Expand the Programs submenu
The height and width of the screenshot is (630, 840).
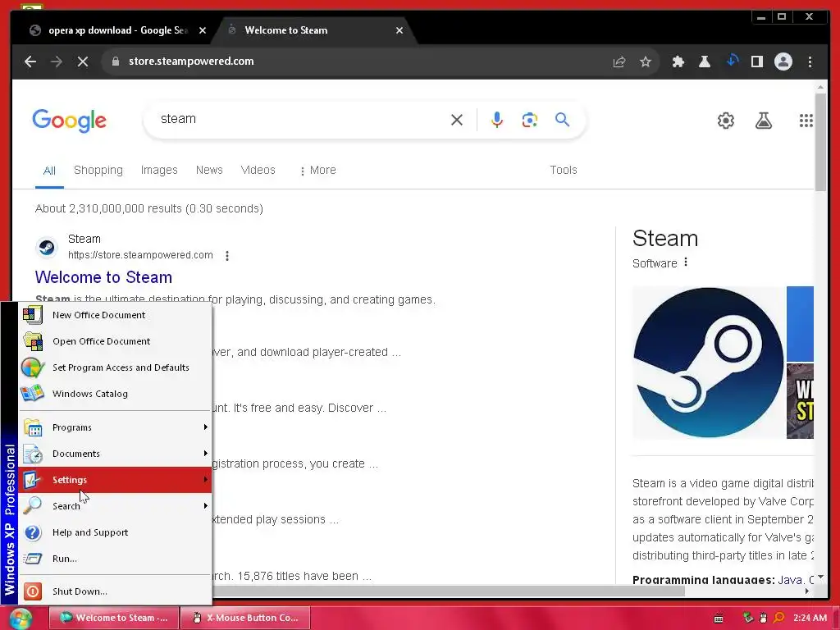coord(116,427)
